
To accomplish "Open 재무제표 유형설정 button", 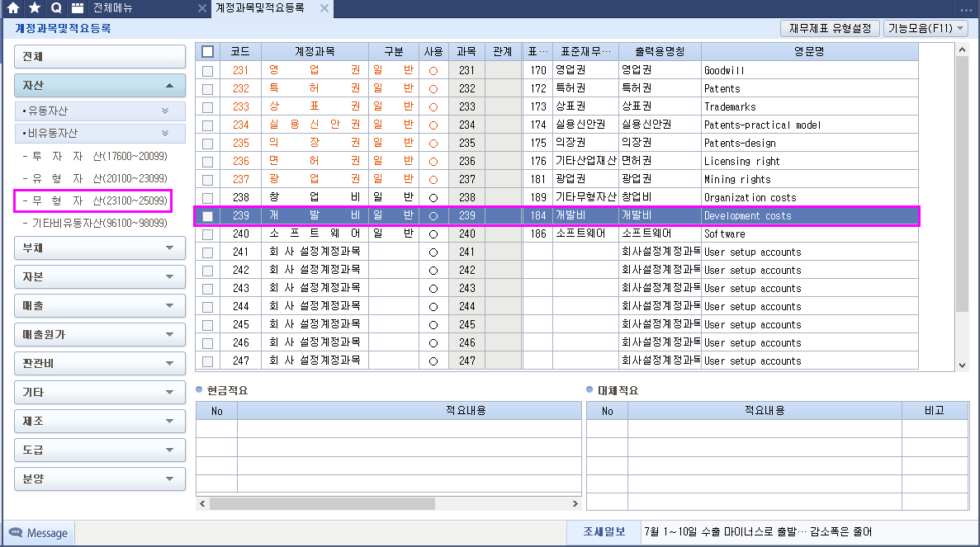I will (830, 28).
